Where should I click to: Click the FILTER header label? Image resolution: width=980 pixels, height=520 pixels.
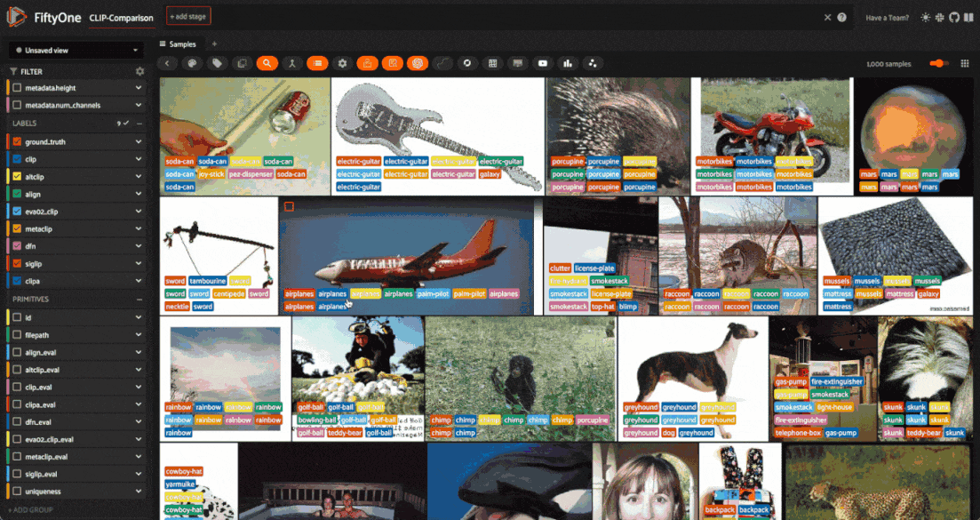point(31,71)
